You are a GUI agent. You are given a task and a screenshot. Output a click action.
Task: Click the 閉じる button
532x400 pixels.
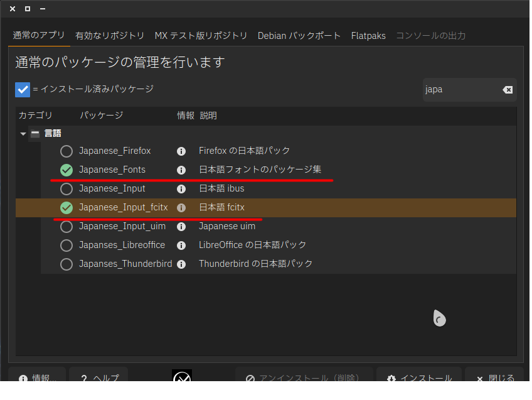pos(494,374)
